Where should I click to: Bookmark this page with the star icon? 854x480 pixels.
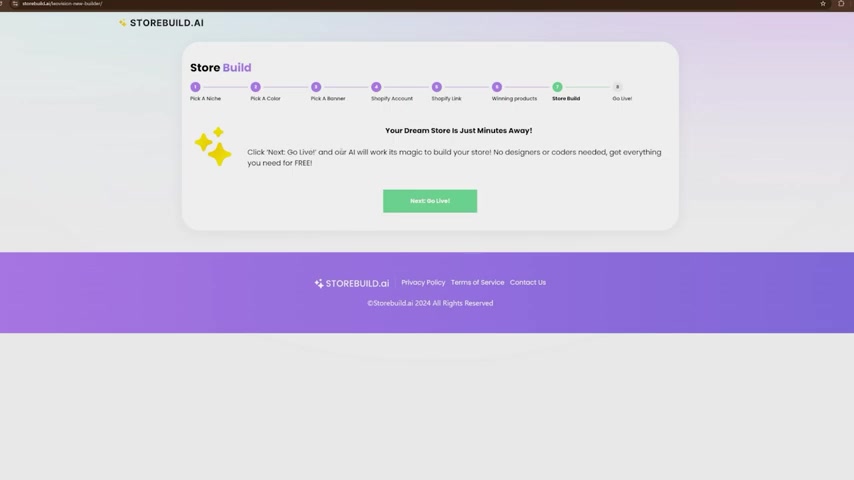[823, 4]
